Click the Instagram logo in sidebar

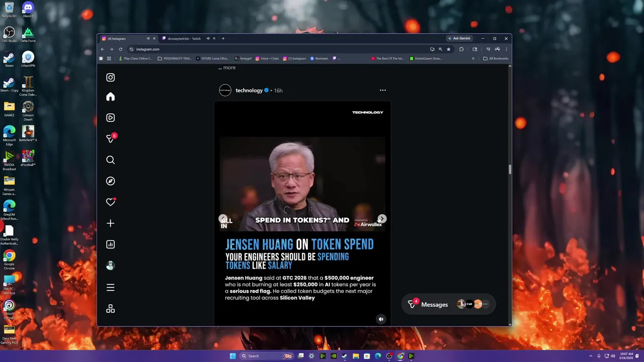tap(110, 77)
